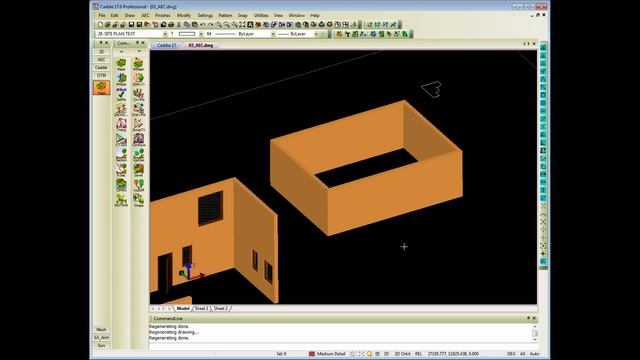Open the Finishes menu
The image size is (640, 360).
pos(163,16)
